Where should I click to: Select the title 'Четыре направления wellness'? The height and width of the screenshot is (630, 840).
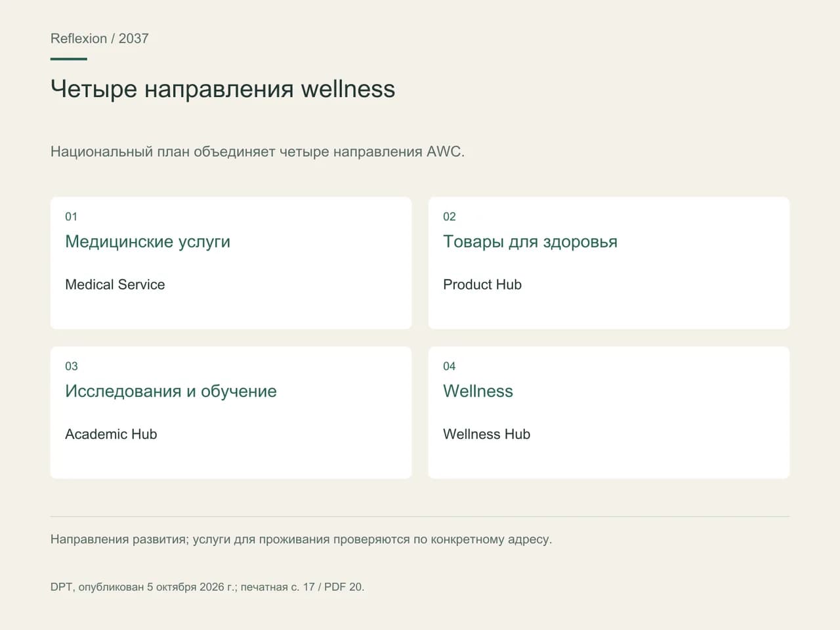pos(223,89)
